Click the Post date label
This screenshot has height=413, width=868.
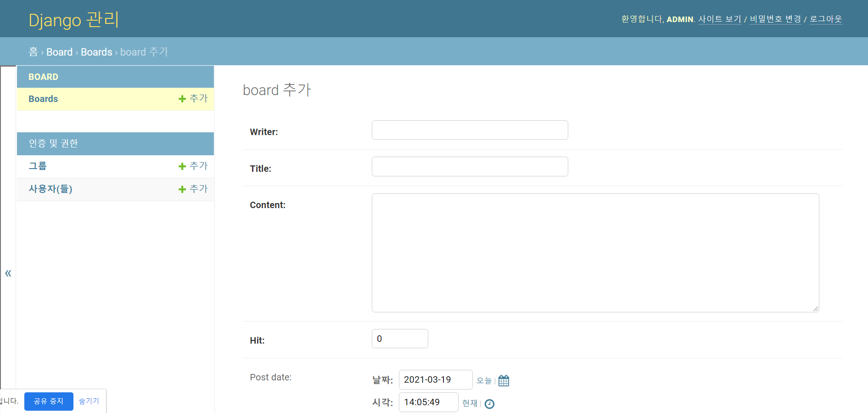[271, 377]
